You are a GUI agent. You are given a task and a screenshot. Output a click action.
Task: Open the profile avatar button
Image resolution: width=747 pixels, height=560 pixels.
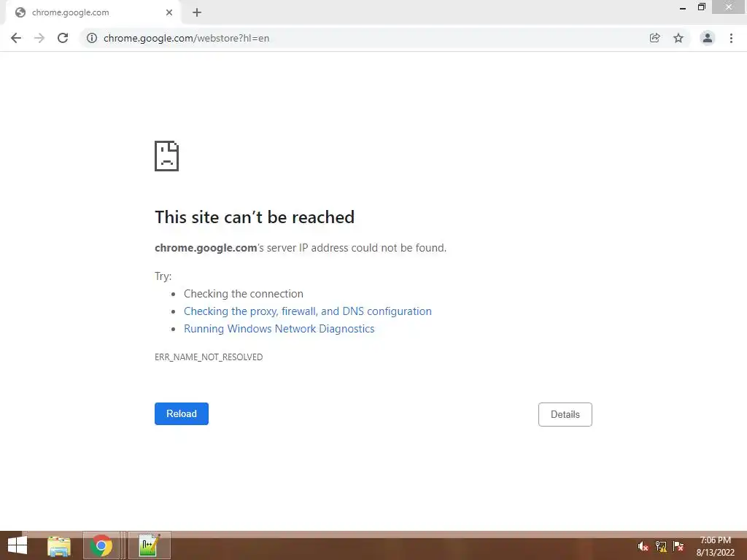708,38
